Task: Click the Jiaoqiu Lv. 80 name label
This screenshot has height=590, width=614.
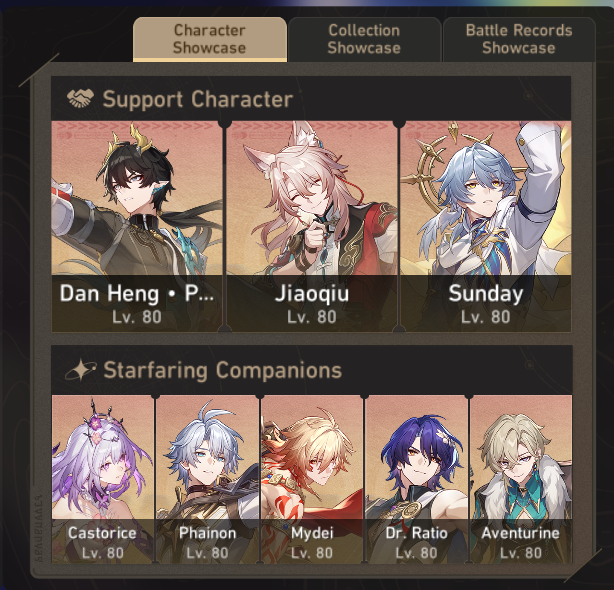Action: click(312, 304)
